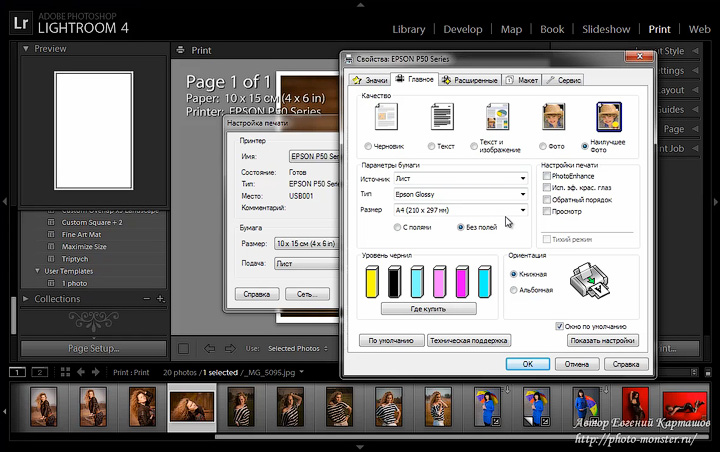This screenshot has height=452, width=720.
Task: Switch to Сервис tab
Action: (x=563, y=80)
